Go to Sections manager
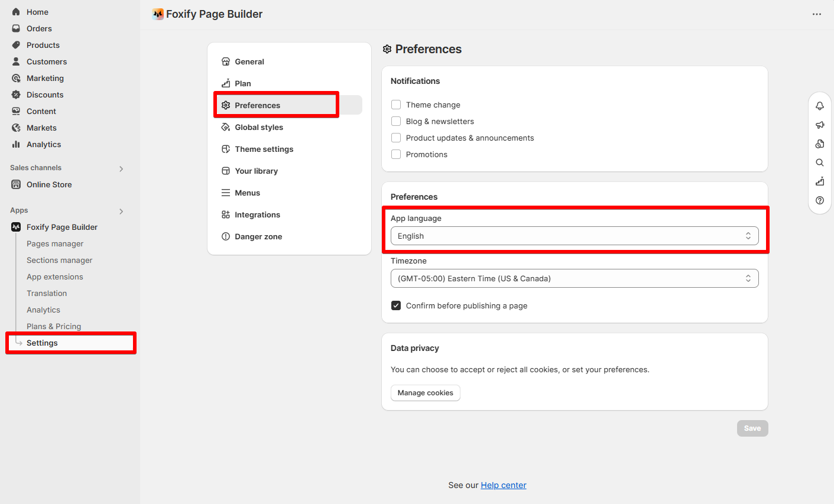The width and height of the screenshot is (834, 504). 60,260
